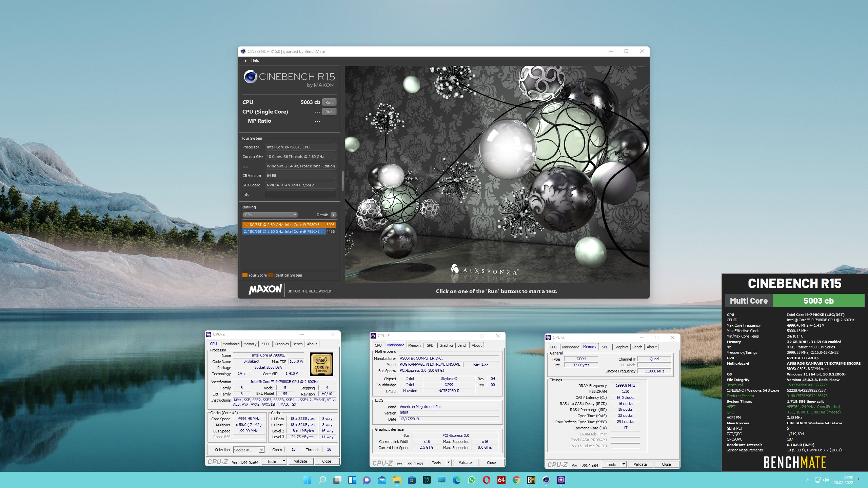Open the Help menu in Cinebench
868x488 pixels.
tap(255, 60)
